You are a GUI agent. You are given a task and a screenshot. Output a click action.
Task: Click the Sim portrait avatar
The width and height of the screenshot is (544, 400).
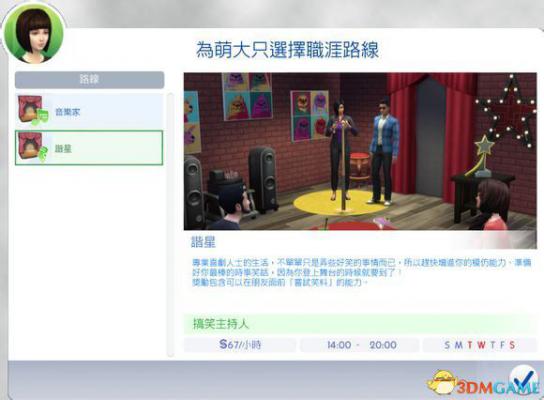33,34
